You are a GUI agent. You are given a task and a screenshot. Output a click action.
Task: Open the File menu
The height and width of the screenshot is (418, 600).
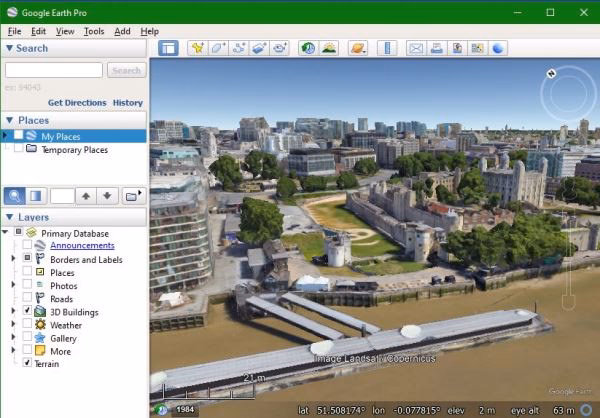(x=15, y=31)
